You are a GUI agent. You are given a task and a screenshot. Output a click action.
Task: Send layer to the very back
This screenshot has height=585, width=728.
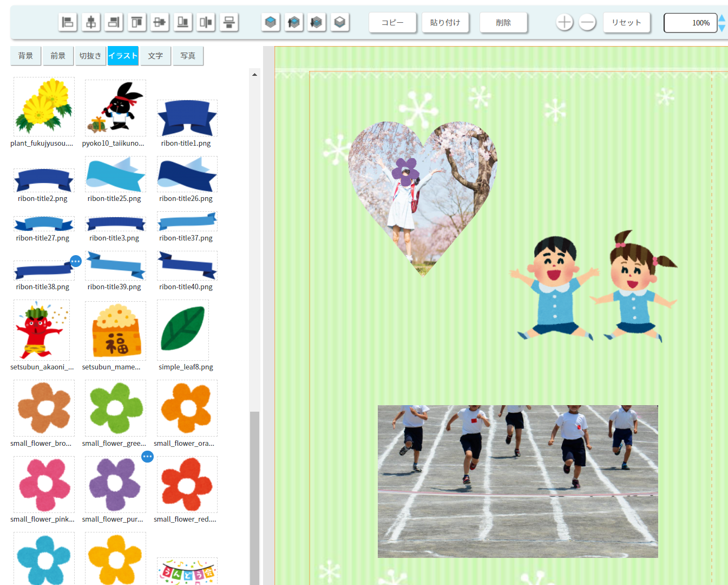pyautogui.click(x=340, y=22)
